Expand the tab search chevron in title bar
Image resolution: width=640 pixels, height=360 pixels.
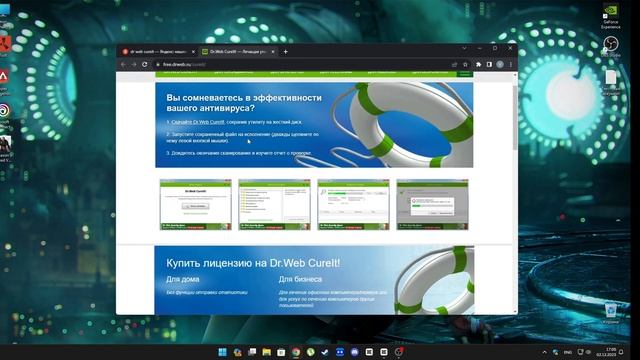click(x=464, y=48)
